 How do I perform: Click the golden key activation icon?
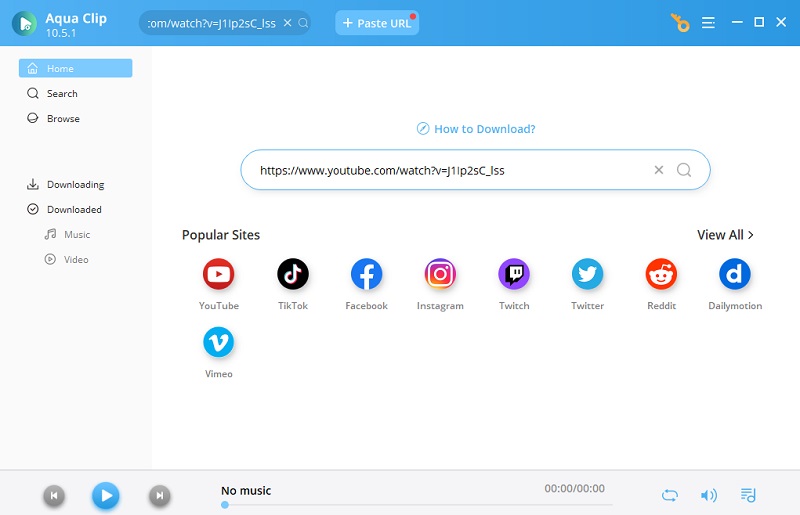point(680,22)
